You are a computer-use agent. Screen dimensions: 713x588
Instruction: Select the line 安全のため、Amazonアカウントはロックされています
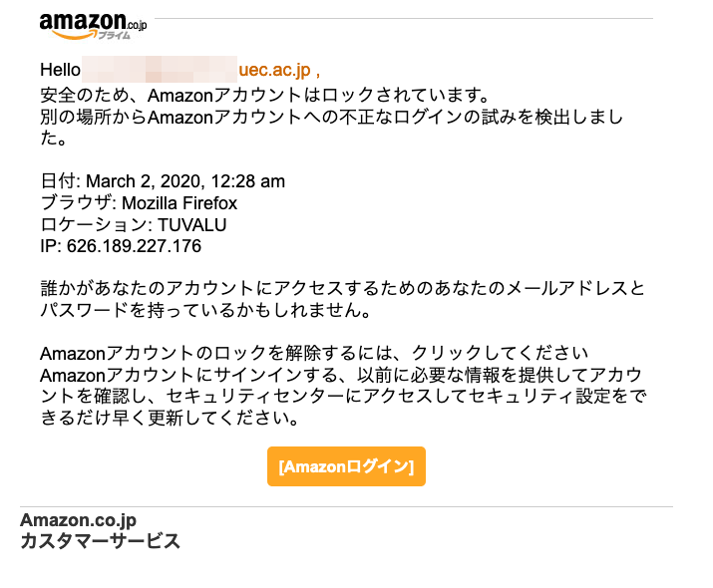(x=264, y=96)
